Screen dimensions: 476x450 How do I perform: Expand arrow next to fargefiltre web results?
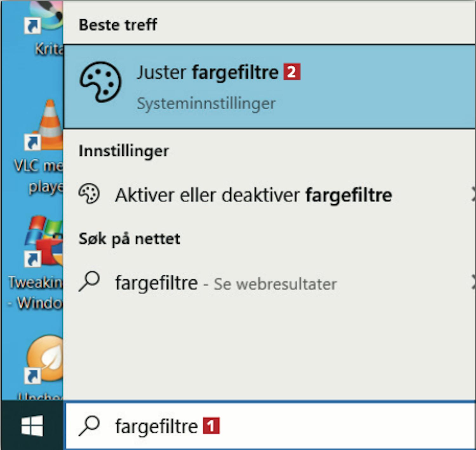[473, 282]
